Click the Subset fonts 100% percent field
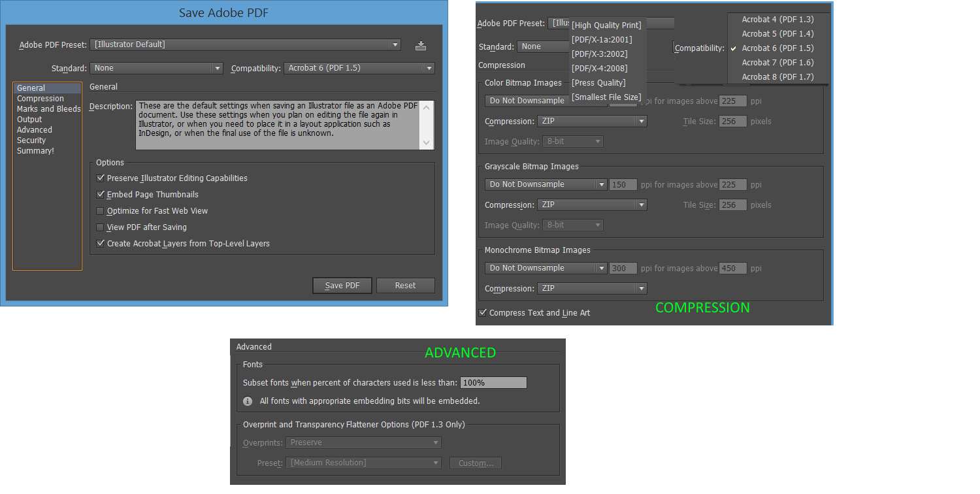This screenshot has width=980, height=494. (493, 382)
